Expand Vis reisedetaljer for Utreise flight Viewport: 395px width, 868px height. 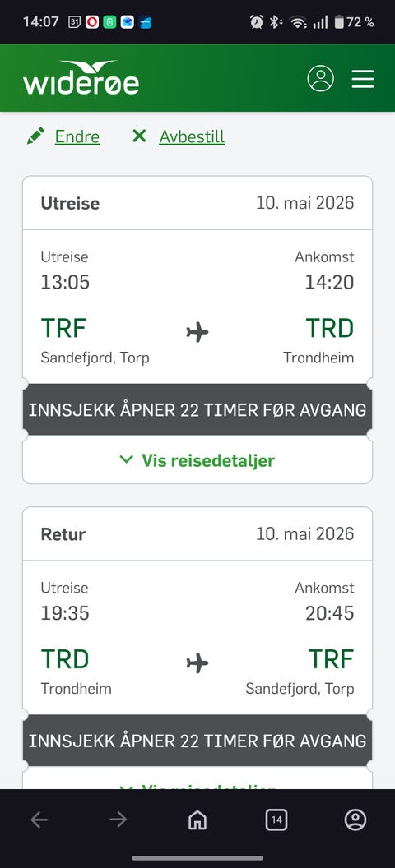coord(197,460)
